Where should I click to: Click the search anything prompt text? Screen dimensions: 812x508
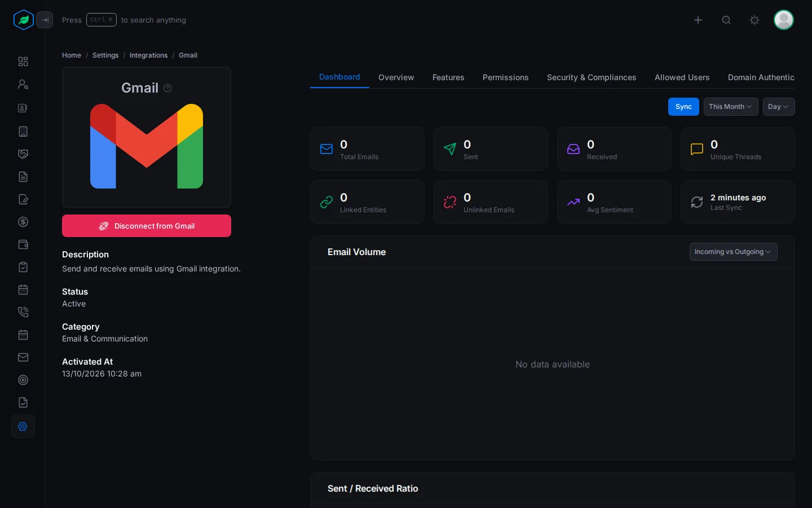point(153,20)
